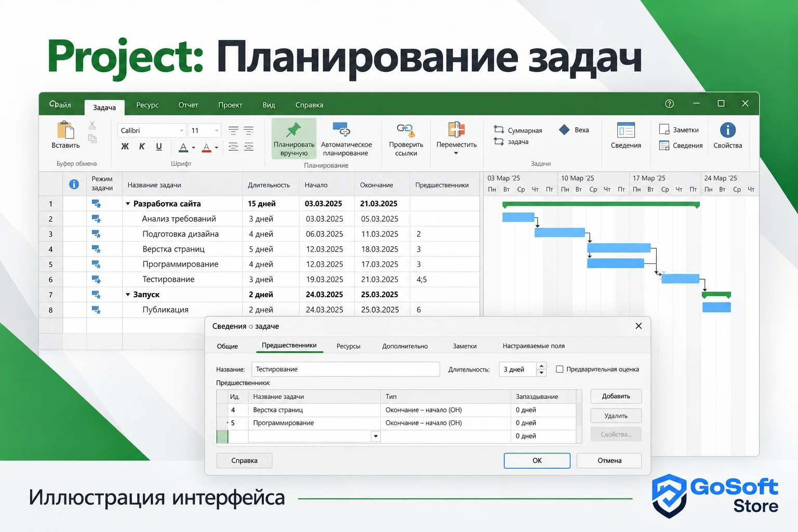This screenshot has width=798, height=532.
Task: Click the blue info indicator column header
Action: (x=74, y=184)
